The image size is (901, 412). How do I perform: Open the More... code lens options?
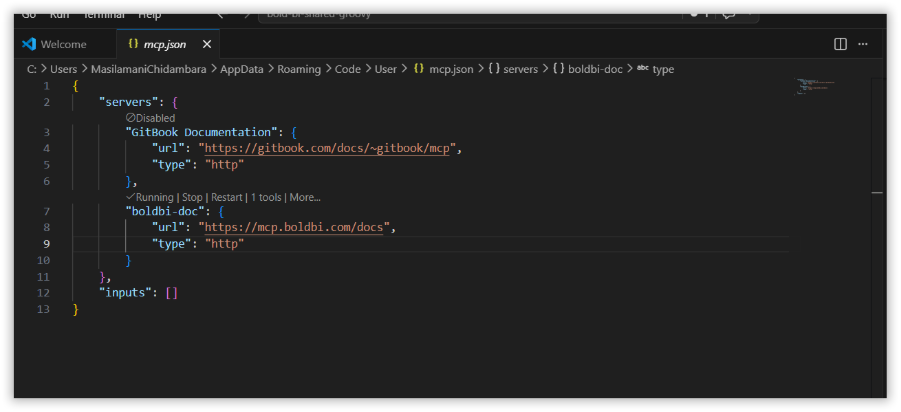click(x=305, y=197)
